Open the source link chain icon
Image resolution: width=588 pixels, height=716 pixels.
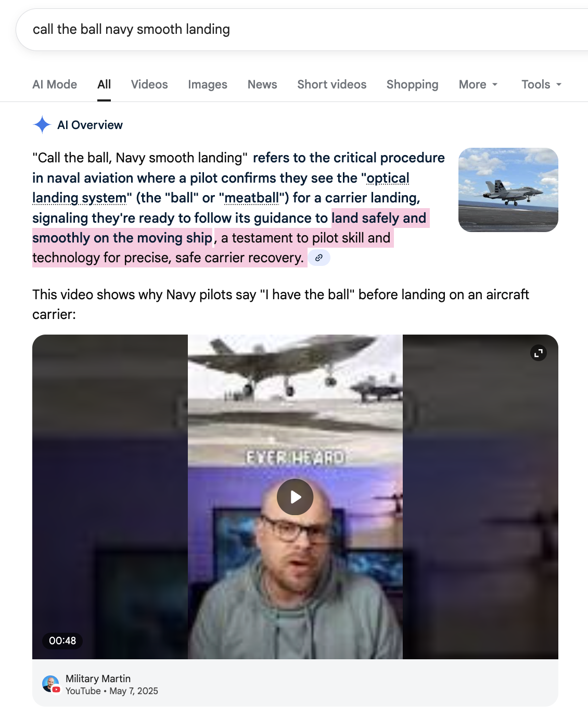(x=319, y=258)
